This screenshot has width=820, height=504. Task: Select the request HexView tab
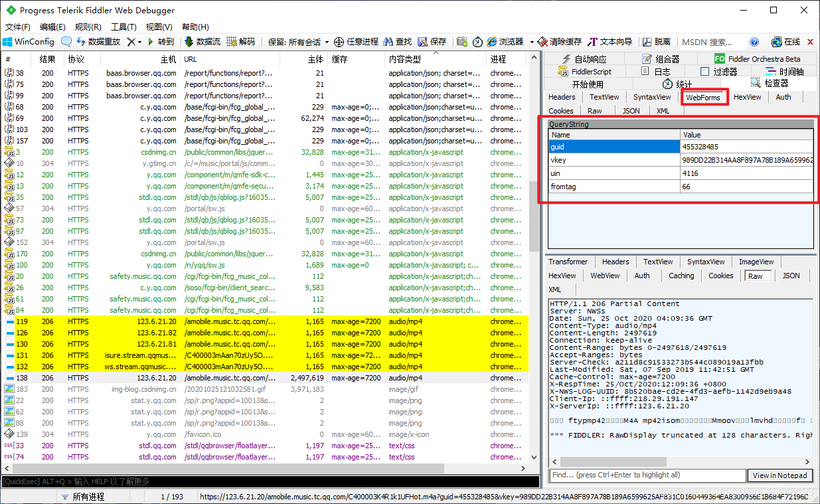(x=747, y=97)
